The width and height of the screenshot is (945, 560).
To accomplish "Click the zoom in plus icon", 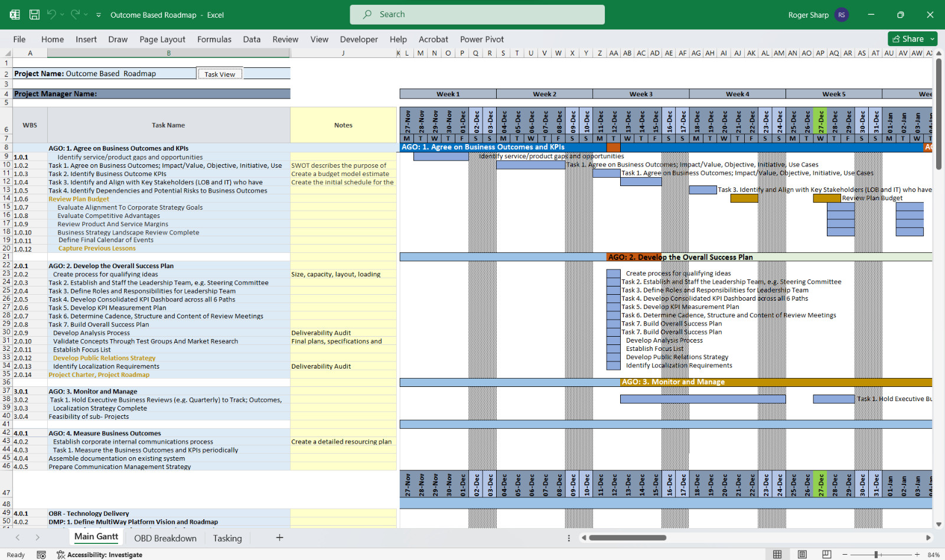I will (x=917, y=555).
